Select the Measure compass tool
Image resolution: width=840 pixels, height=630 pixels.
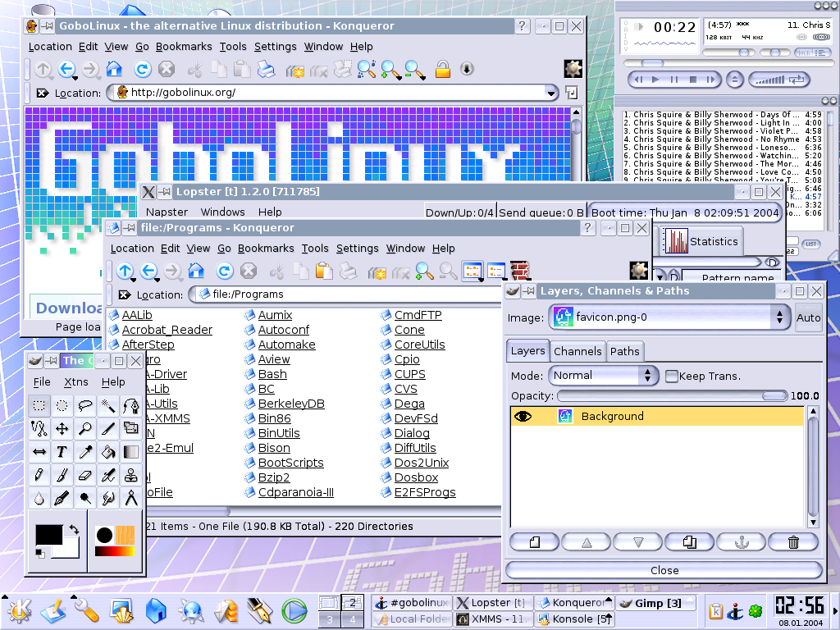[131, 498]
